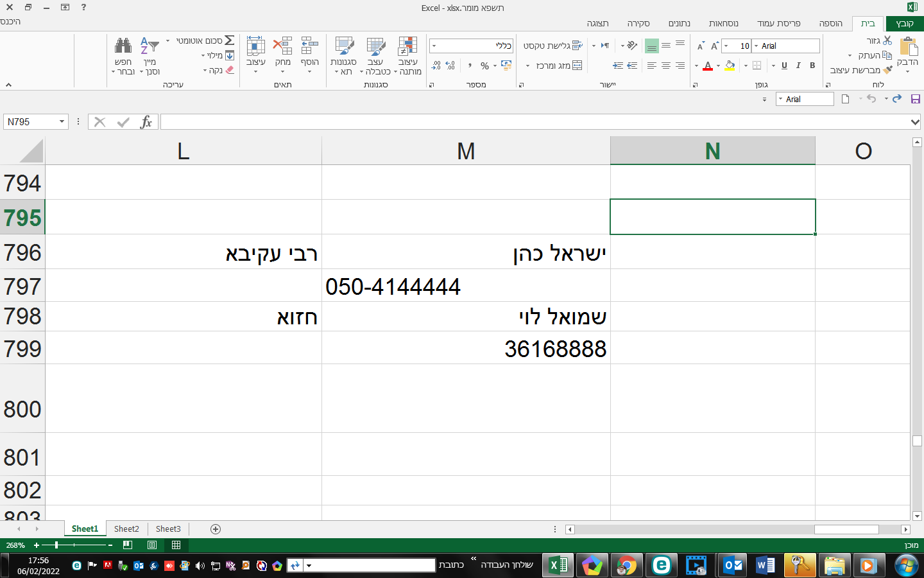
Task: Click the Insert Function fx button
Action: 146,122
